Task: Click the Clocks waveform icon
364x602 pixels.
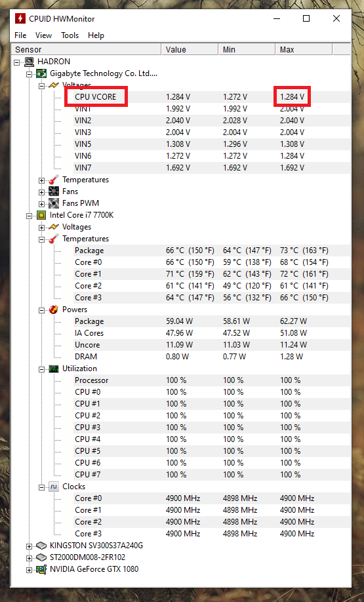Action: (x=54, y=487)
